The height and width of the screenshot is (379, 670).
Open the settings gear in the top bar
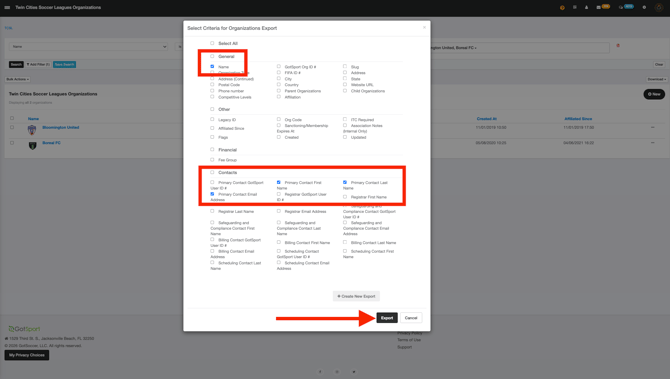point(644,7)
